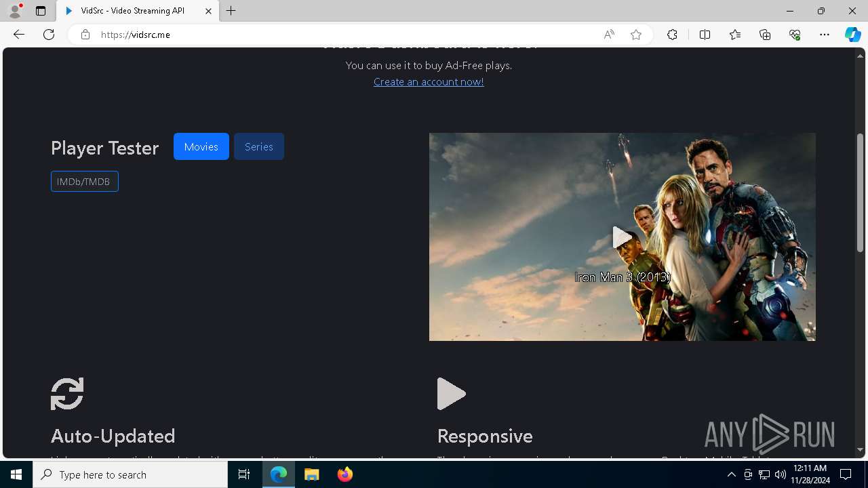The width and height of the screenshot is (868, 488).
Task: Open the Extensions menu
Action: pyautogui.click(x=672, y=35)
